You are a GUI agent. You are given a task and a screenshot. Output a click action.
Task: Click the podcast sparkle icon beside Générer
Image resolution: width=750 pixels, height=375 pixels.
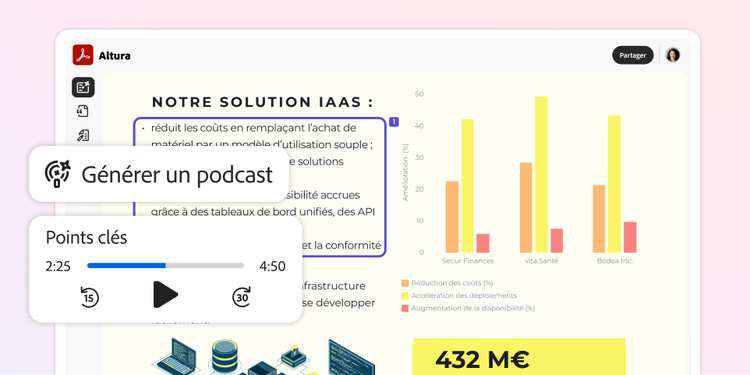click(57, 174)
